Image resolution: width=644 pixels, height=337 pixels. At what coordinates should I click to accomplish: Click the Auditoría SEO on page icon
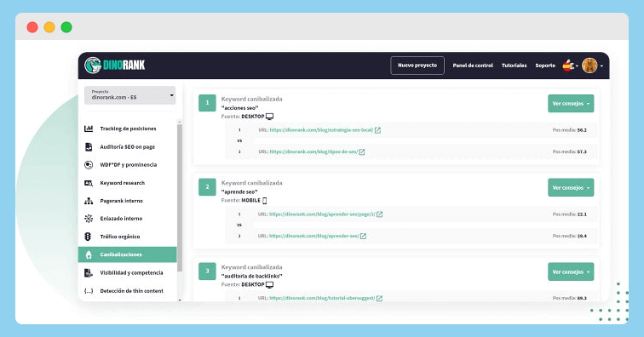(x=89, y=146)
